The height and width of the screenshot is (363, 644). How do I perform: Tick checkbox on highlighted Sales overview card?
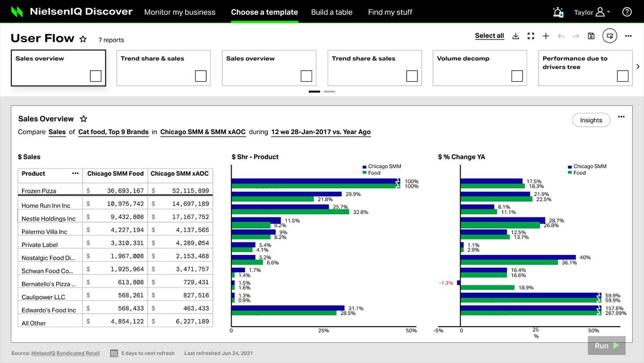(x=96, y=76)
